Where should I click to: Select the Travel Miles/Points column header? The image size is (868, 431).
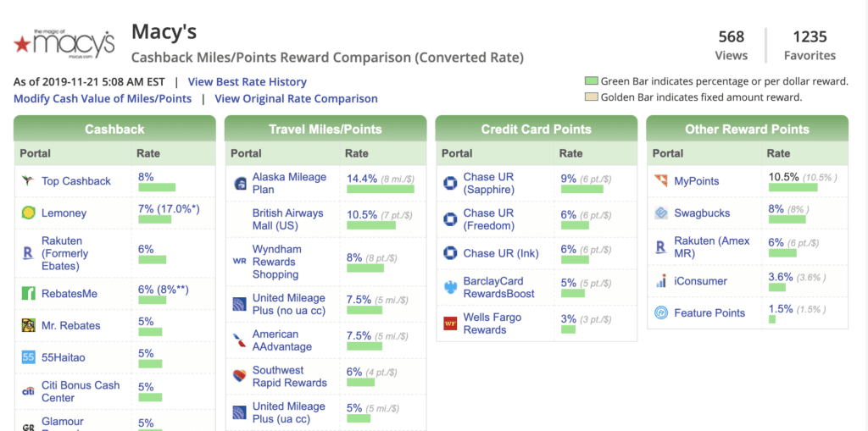[325, 130]
